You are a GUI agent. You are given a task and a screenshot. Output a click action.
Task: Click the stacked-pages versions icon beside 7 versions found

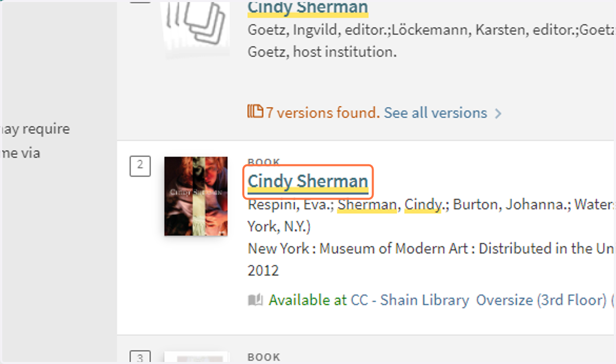255,111
